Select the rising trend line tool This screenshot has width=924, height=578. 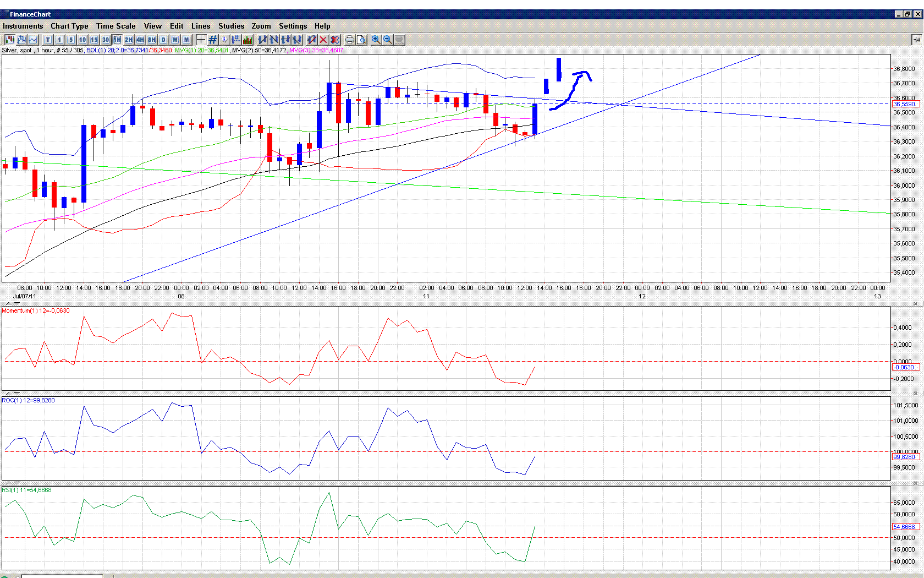click(262, 40)
